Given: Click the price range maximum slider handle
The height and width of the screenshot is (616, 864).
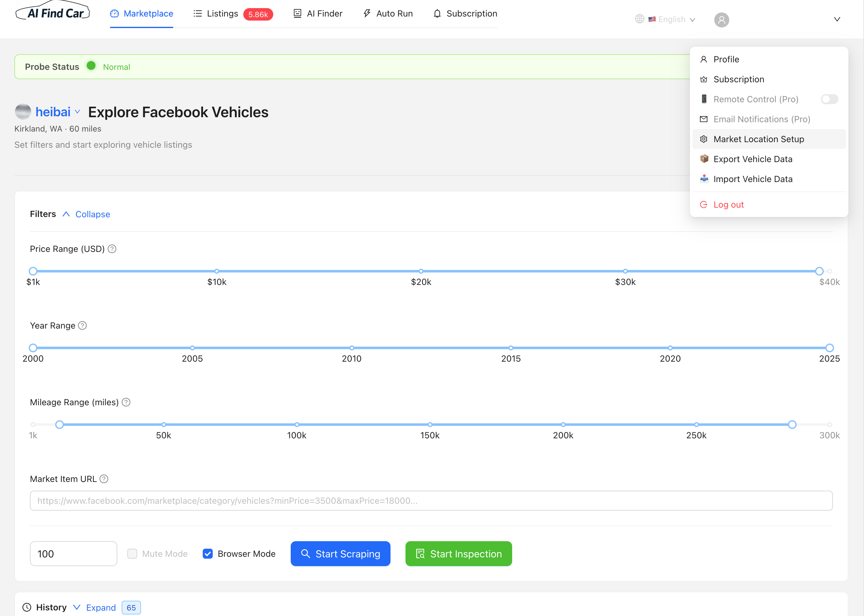Looking at the screenshot, I should [x=819, y=271].
